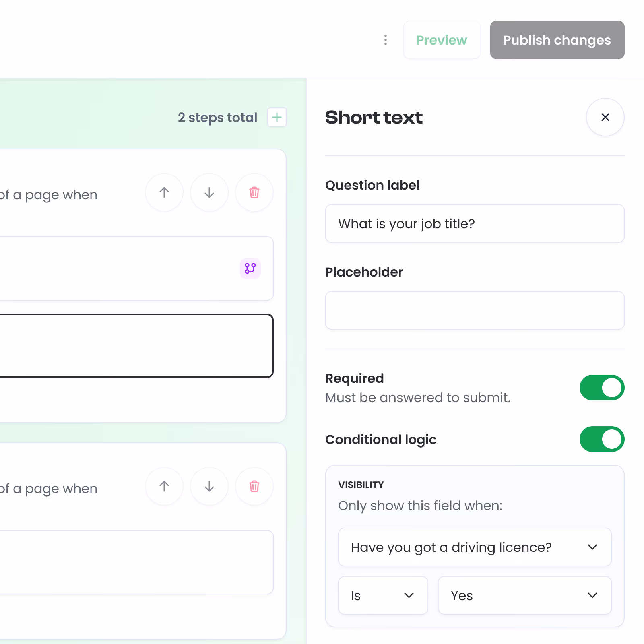Open the driving licence question dropdown
The width and height of the screenshot is (644, 644).
[x=475, y=547]
